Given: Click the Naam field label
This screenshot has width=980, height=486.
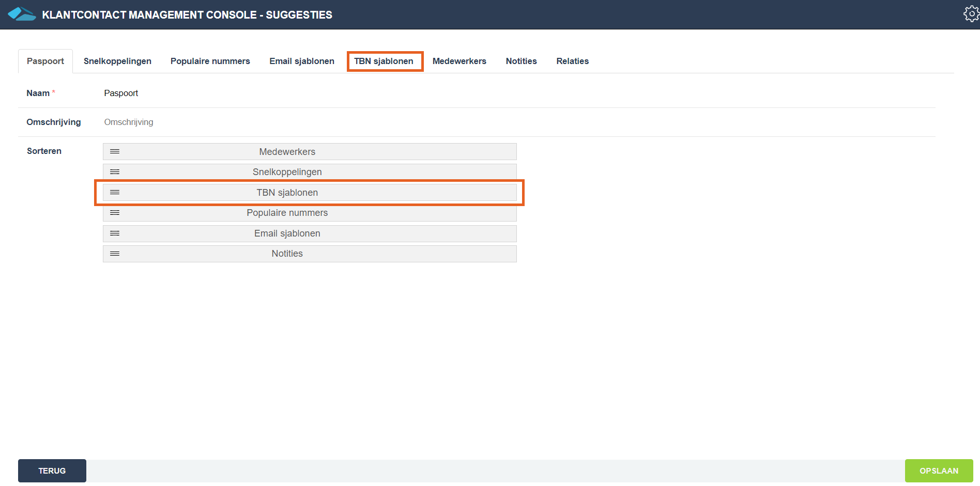Looking at the screenshot, I should point(38,93).
